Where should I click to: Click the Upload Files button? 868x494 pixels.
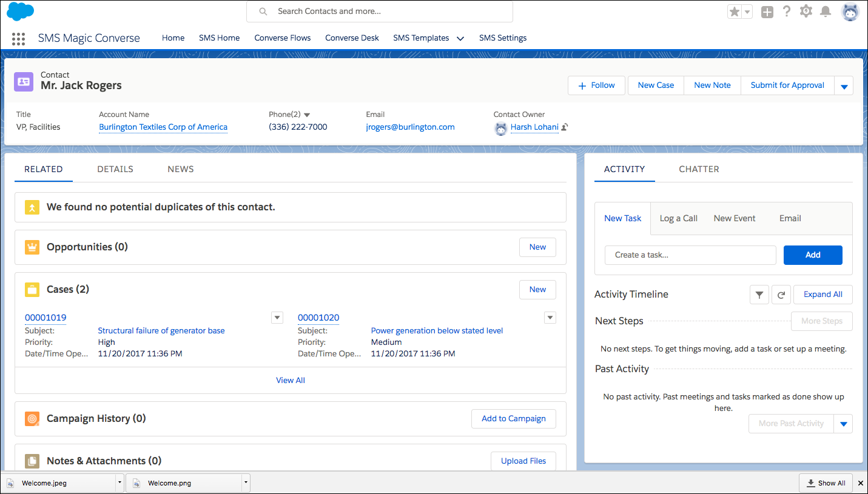[x=523, y=461]
